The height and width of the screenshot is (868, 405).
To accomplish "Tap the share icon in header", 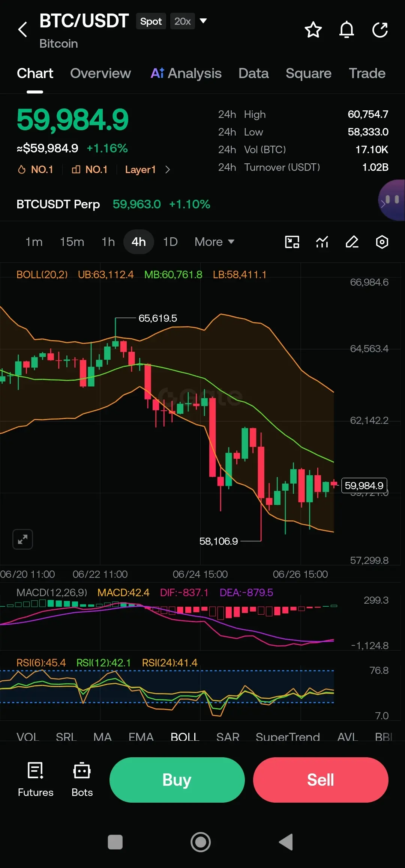I will pos(380,30).
